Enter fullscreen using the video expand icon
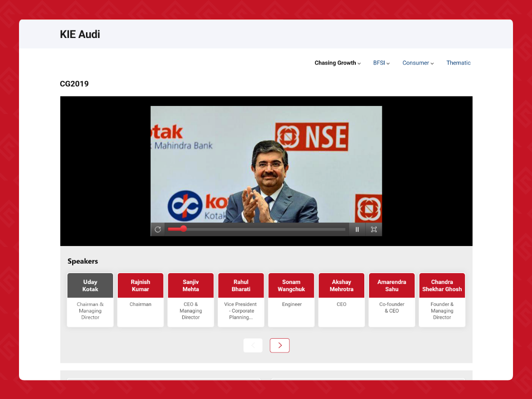Image resolution: width=532 pixels, height=399 pixels. click(x=373, y=229)
